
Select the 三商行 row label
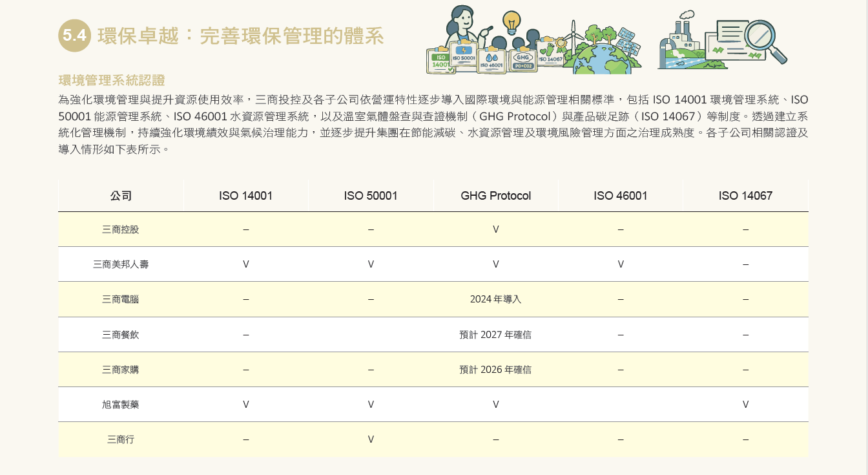[121, 439]
